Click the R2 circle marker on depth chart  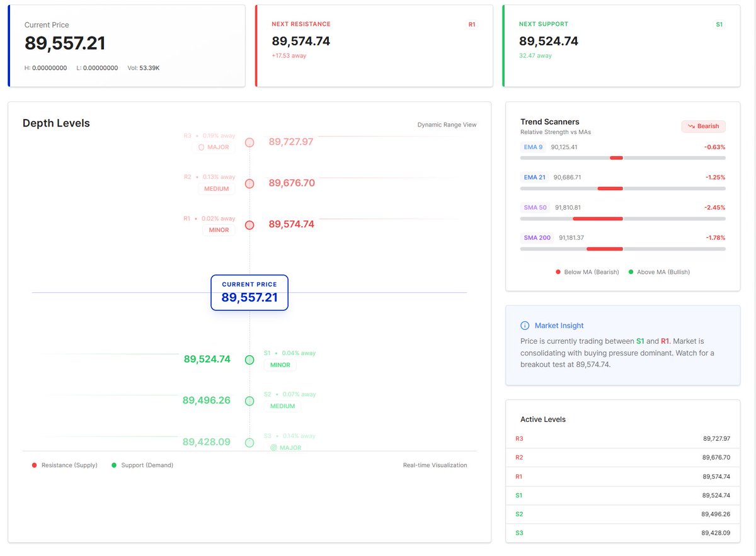point(249,183)
